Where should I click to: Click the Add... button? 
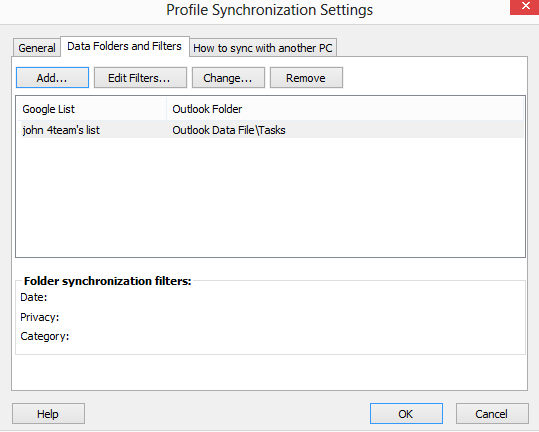tap(52, 78)
